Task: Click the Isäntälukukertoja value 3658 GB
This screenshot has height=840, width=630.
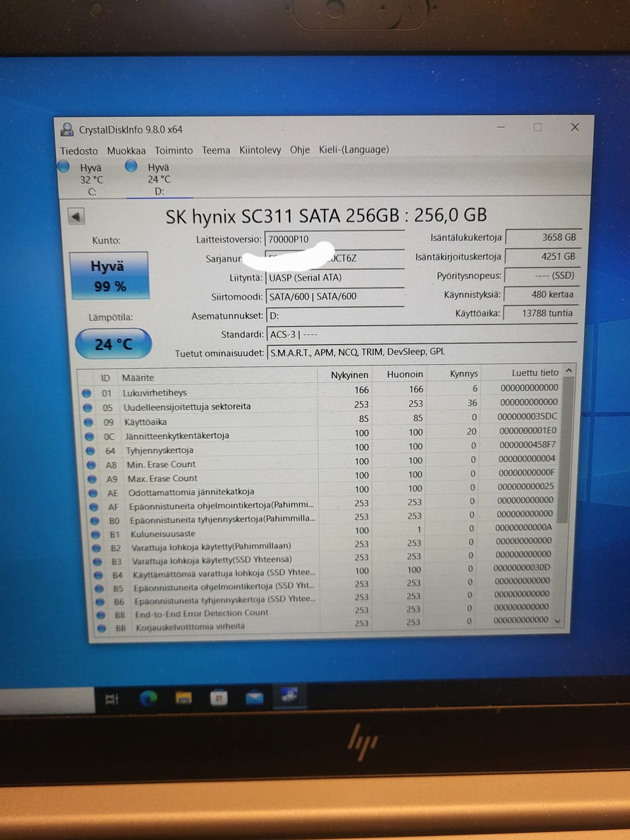Action: [542, 238]
